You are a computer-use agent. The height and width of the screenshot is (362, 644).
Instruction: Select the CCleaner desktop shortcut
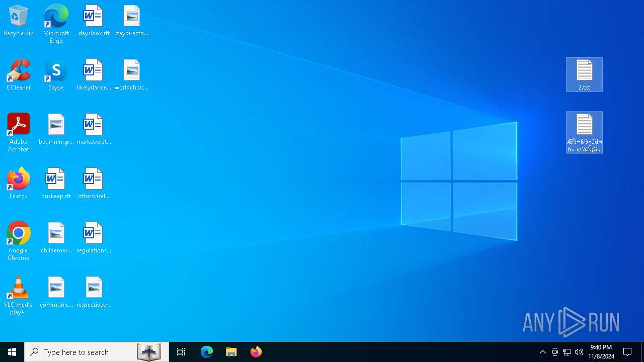click(x=19, y=75)
